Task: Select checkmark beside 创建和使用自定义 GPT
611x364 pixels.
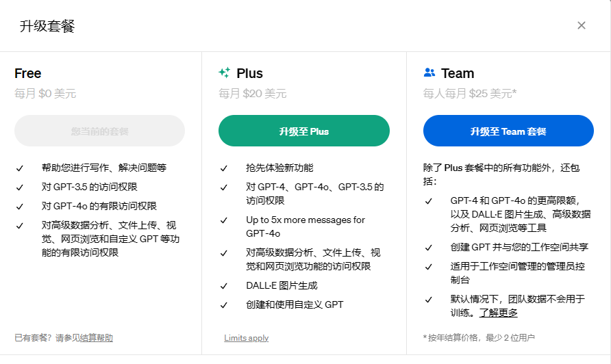Action: 224,305
